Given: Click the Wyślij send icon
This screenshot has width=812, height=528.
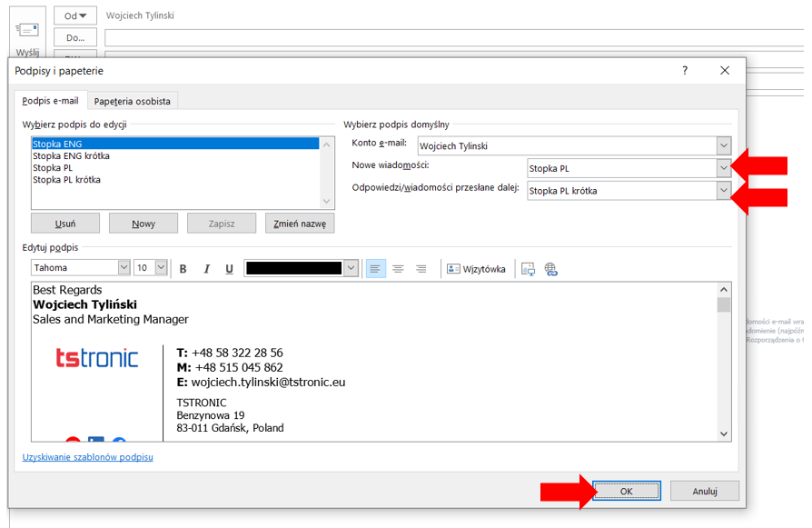Looking at the screenshot, I should click(28, 31).
